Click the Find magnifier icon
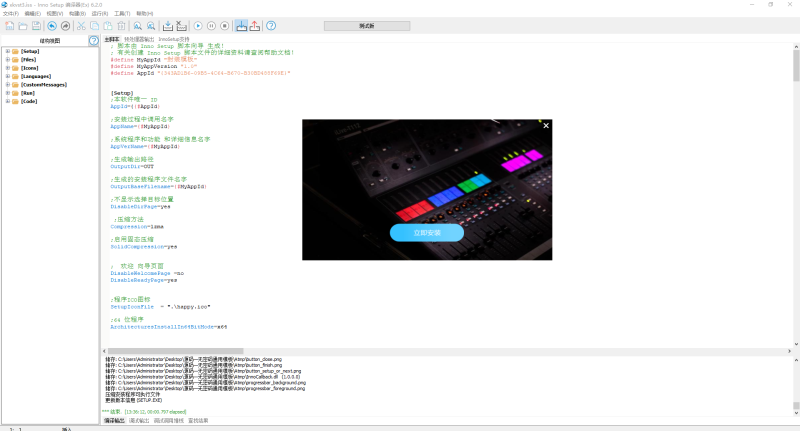 138,26
